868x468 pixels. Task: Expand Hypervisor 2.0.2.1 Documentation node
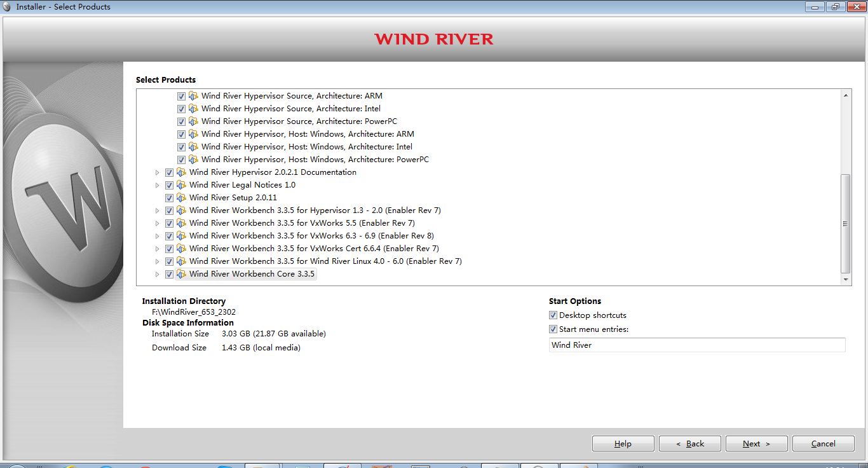coord(158,172)
